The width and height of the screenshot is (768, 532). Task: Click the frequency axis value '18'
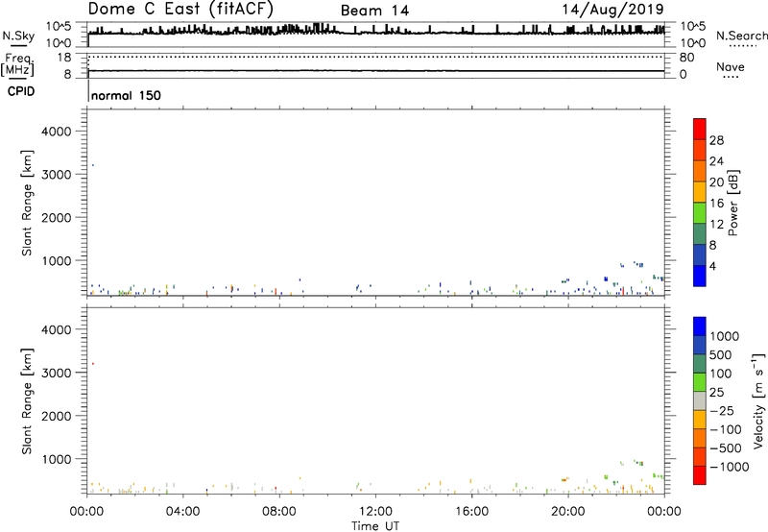click(x=64, y=58)
